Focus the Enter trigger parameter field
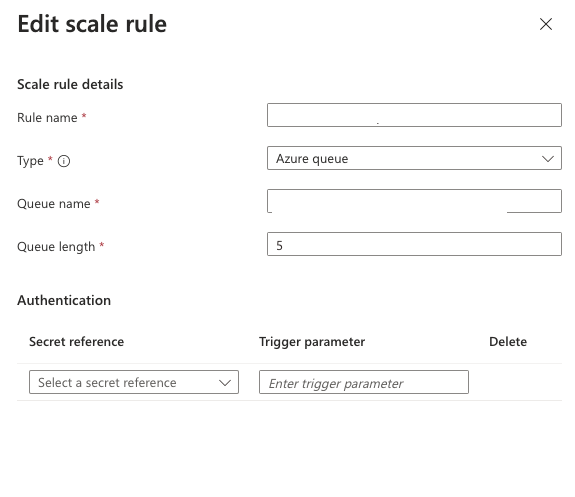 click(x=364, y=382)
